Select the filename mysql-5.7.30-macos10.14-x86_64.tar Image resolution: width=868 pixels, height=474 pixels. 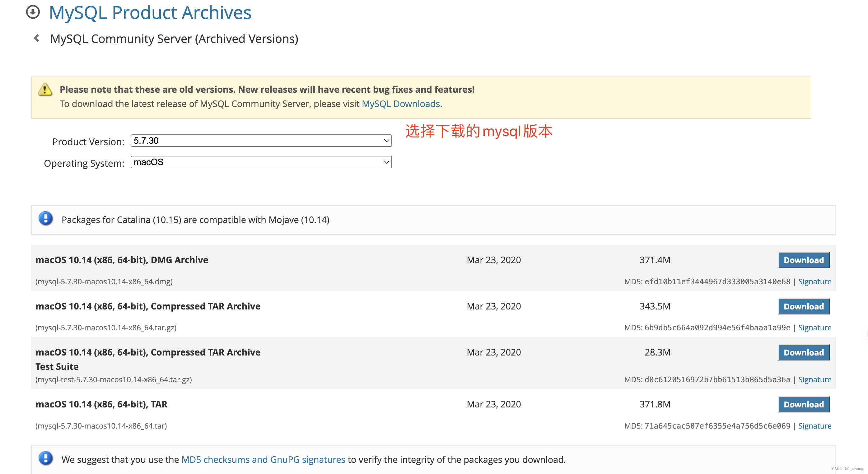pyautogui.click(x=101, y=426)
